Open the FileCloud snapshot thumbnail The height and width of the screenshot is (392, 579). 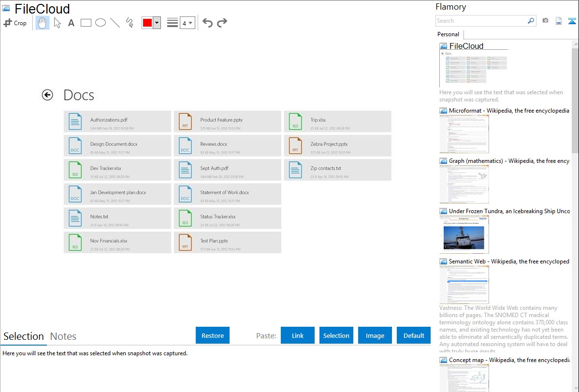tap(474, 69)
